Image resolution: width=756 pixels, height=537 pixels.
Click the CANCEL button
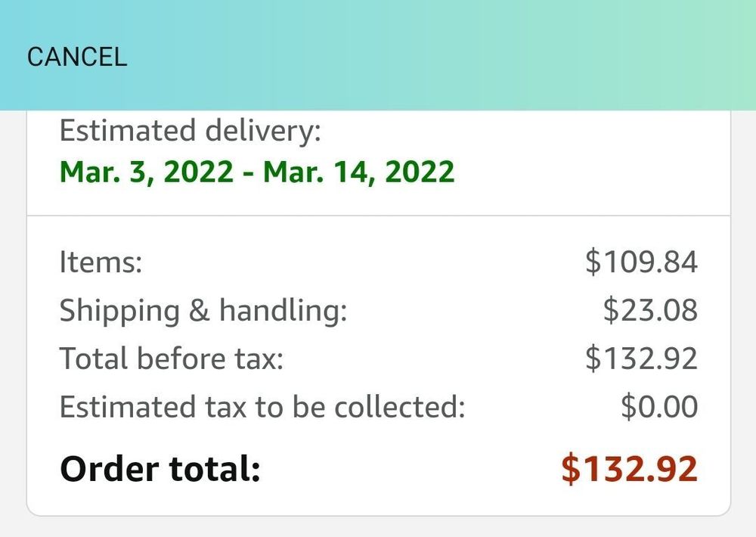(78, 56)
